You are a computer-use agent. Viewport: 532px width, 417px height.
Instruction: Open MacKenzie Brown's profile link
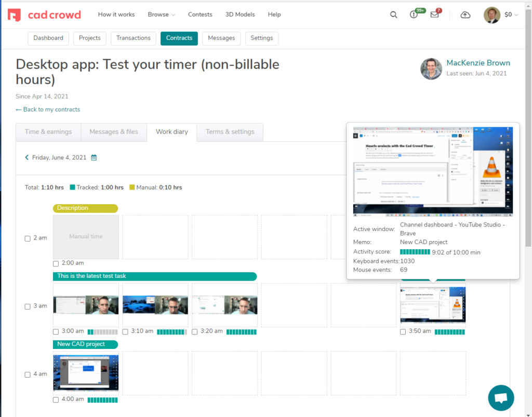(x=478, y=62)
